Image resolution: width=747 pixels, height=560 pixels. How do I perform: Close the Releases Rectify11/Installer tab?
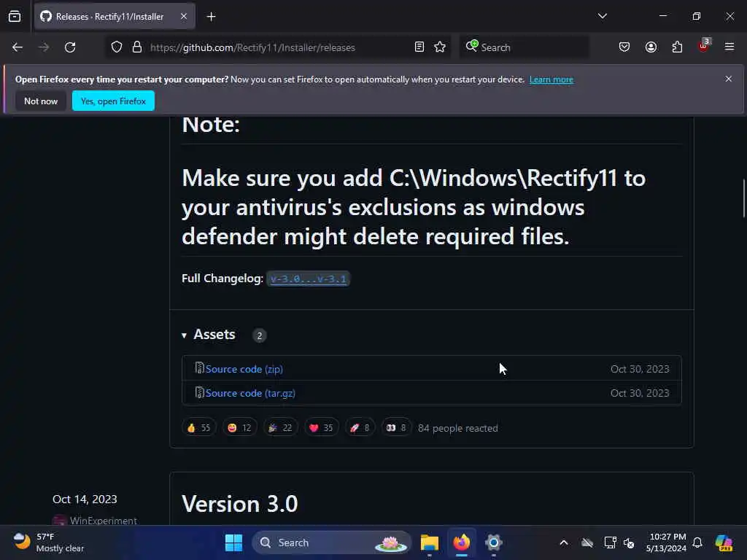tap(184, 16)
